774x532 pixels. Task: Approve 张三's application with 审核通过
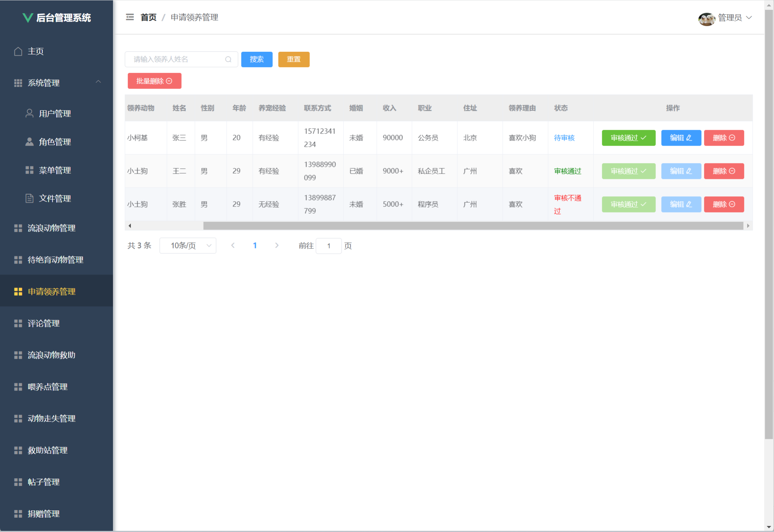(628, 138)
